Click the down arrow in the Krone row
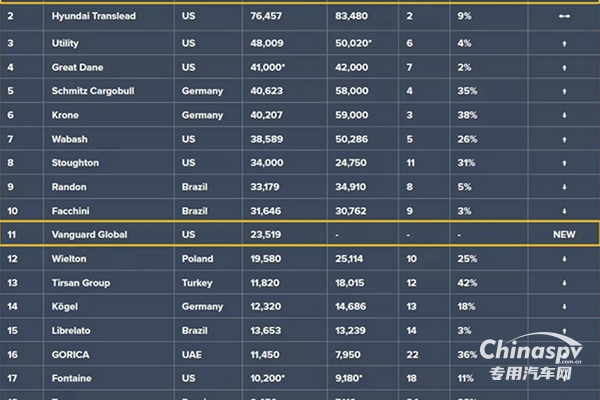The image size is (600, 400). 565,116
